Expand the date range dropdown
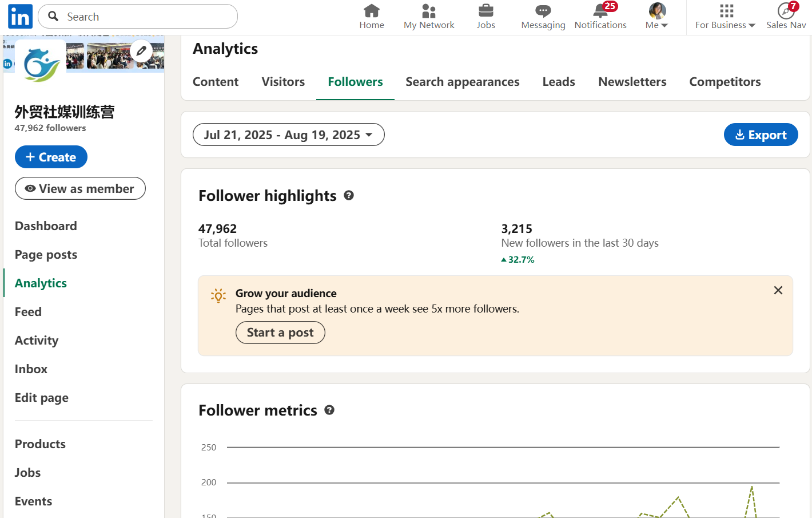The width and height of the screenshot is (812, 518). pos(288,135)
